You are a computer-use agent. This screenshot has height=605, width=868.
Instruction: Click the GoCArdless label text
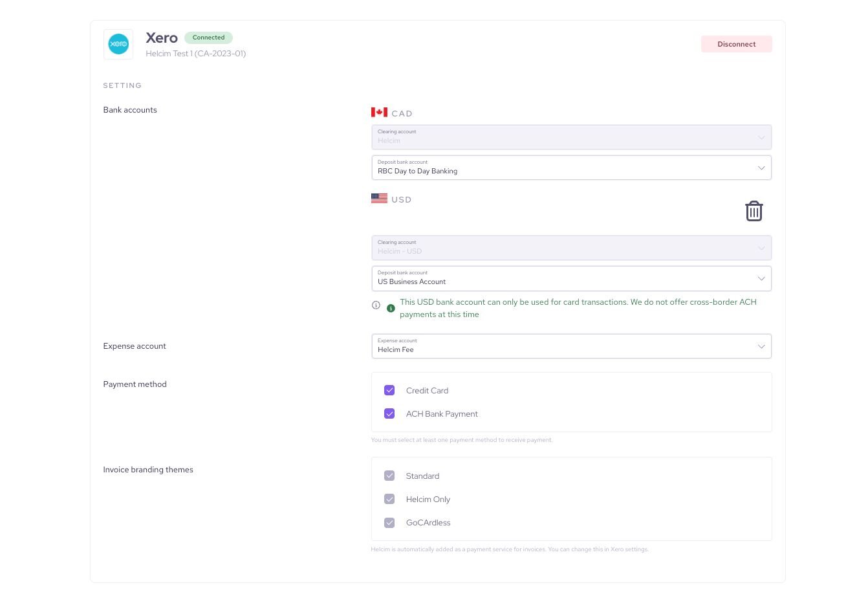pos(428,523)
